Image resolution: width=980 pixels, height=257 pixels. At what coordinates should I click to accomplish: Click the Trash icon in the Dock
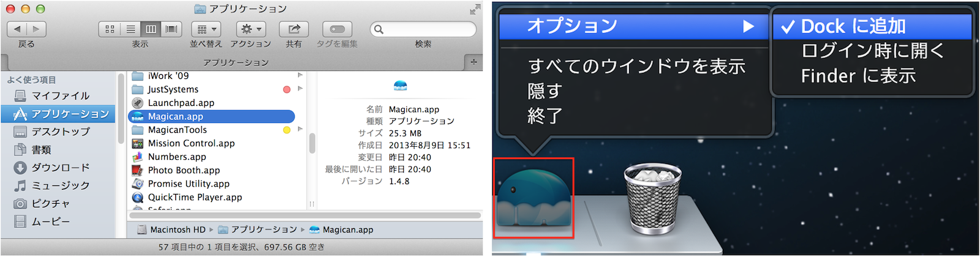tap(652, 198)
